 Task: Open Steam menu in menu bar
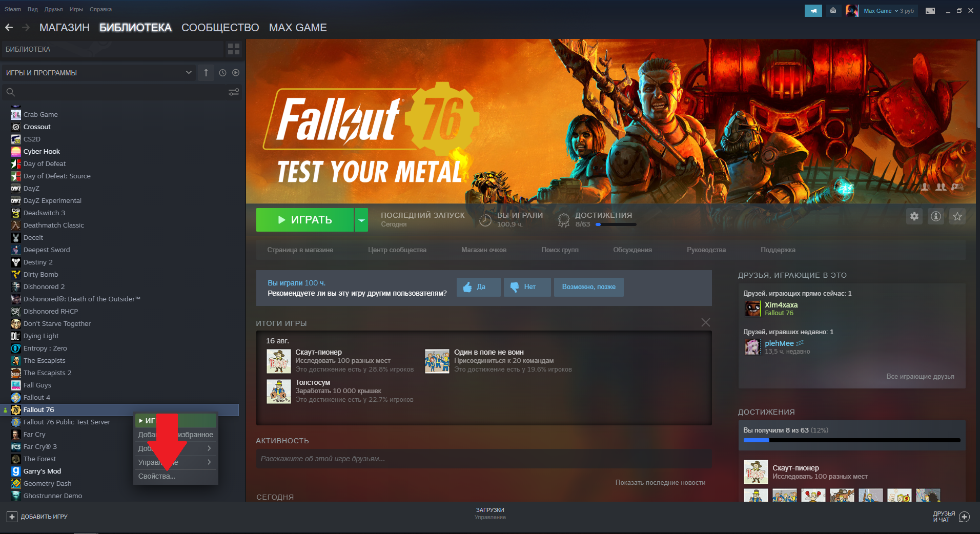13,9
